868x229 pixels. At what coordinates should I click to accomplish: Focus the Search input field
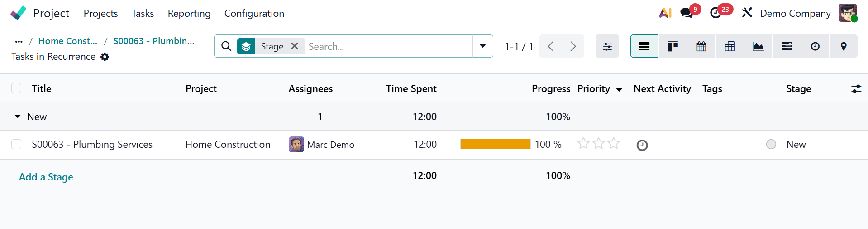[x=389, y=46]
